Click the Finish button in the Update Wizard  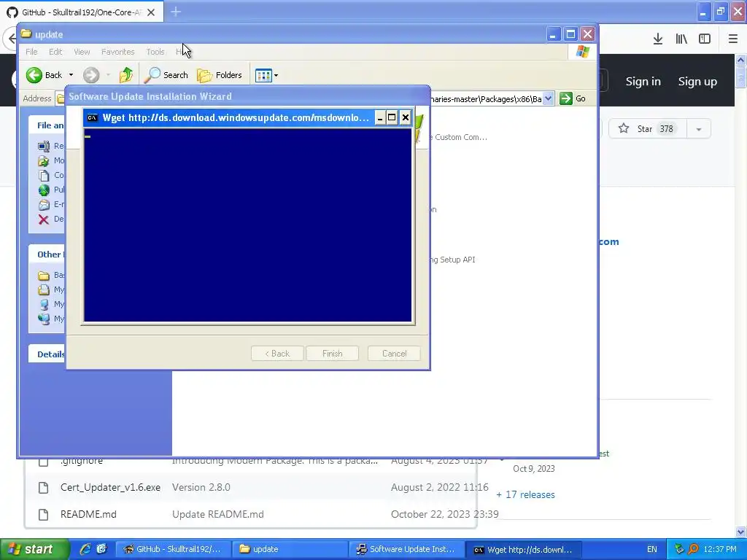click(332, 354)
